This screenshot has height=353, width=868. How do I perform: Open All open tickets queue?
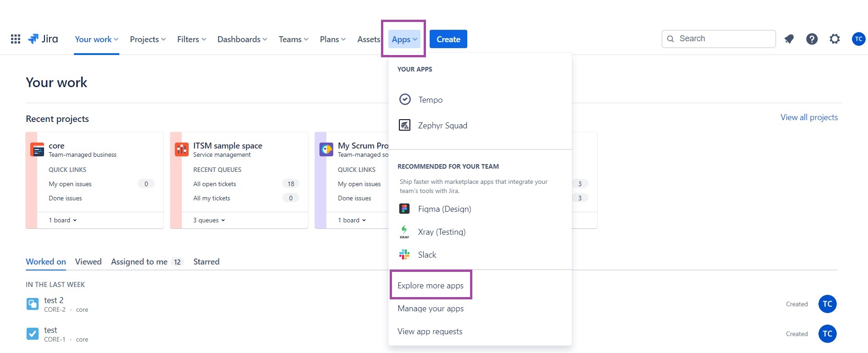(x=214, y=184)
